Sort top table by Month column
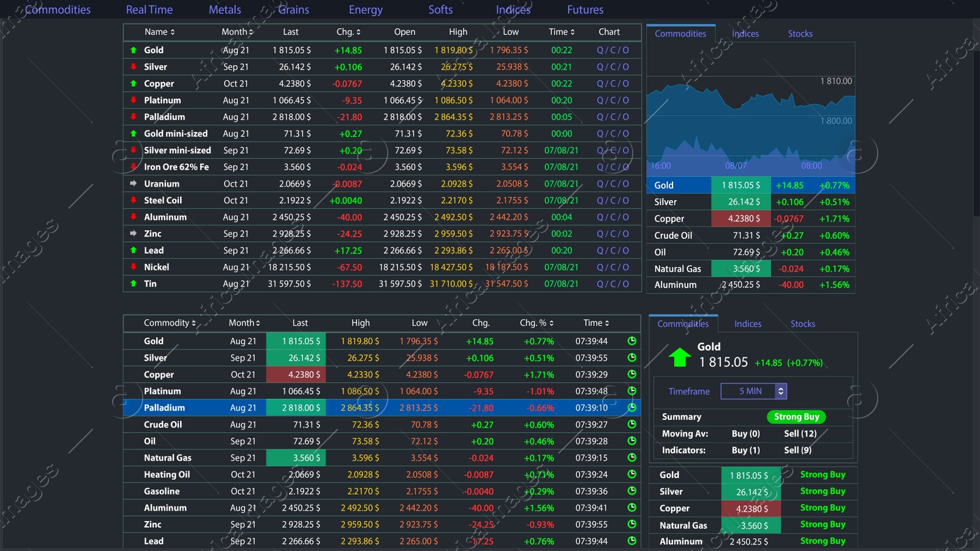Viewport: 980px width, 551px height. click(238, 32)
